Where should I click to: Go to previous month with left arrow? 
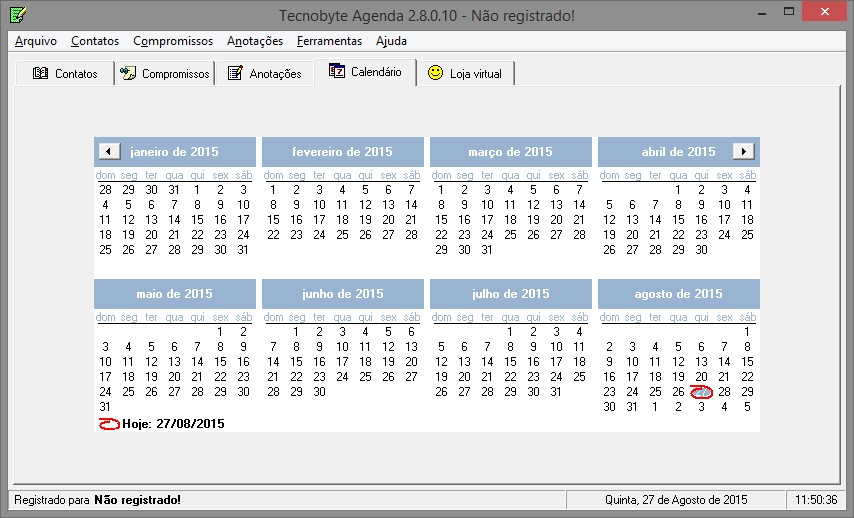109,151
